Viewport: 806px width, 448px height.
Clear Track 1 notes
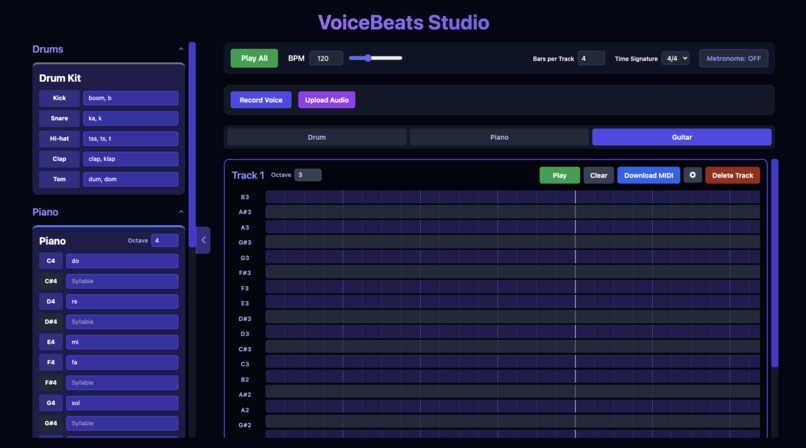coord(598,175)
